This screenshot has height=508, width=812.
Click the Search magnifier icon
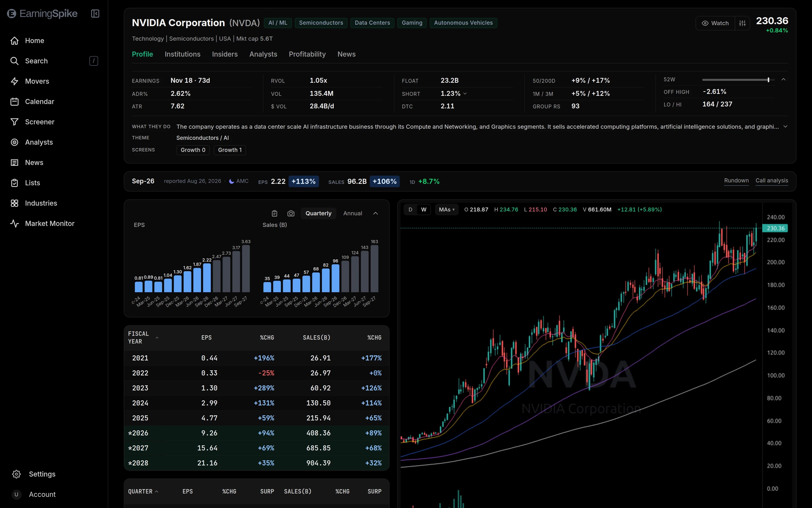pos(14,61)
